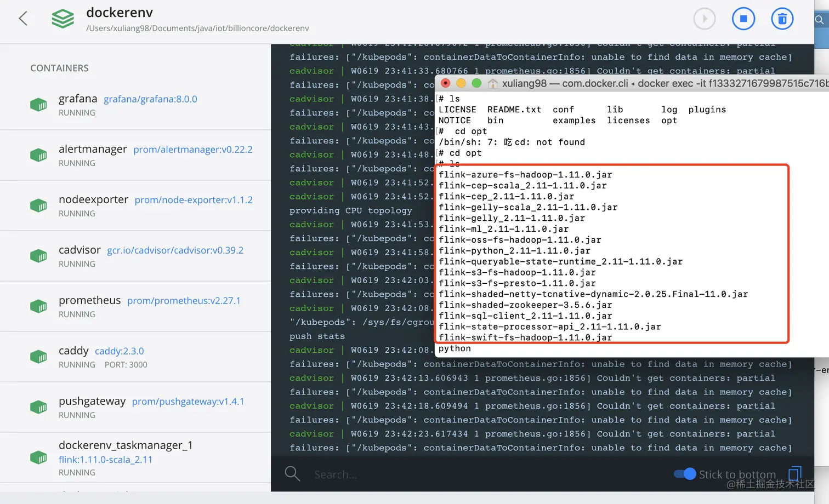Click the copy logs icon at bottom right
The height and width of the screenshot is (504, 829).
click(x=794, y=473)
